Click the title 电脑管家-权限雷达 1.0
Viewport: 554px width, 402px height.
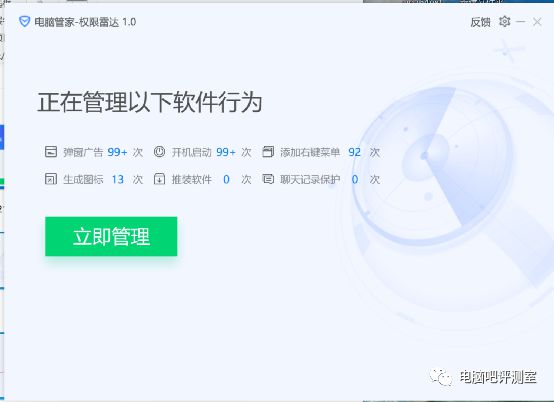(85, 22)
